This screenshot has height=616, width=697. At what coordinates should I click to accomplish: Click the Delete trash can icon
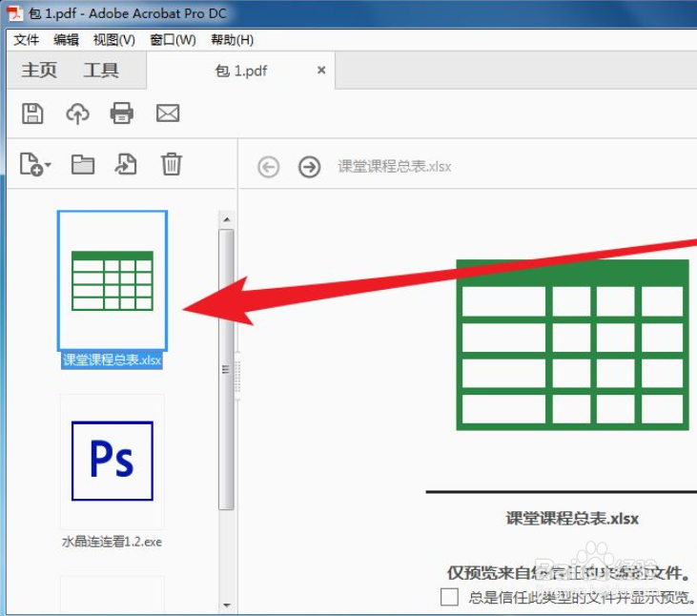(171, 164)
